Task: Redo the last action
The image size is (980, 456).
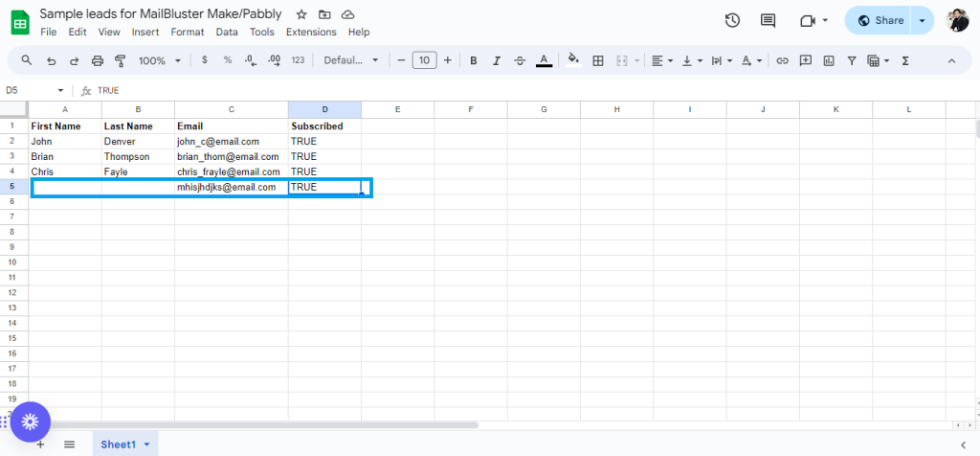Action: tap(74, 60)
